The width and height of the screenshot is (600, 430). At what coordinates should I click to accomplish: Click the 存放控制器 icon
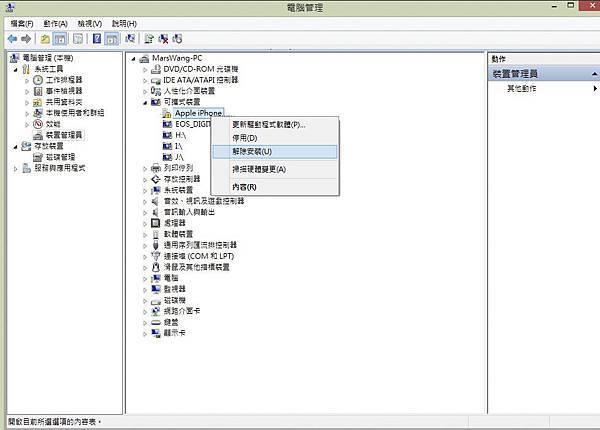click(155, 179)
